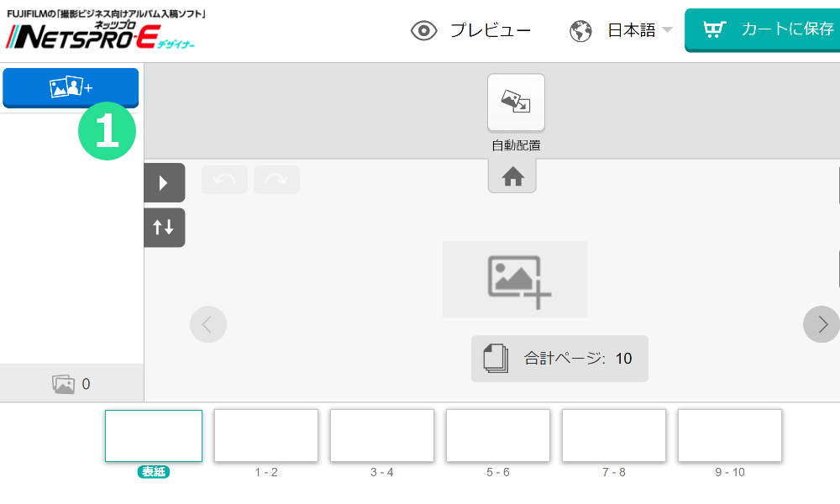Go to the next page with right chevron
The height and width of the screenshot is (504, 840).
point(822,324)
